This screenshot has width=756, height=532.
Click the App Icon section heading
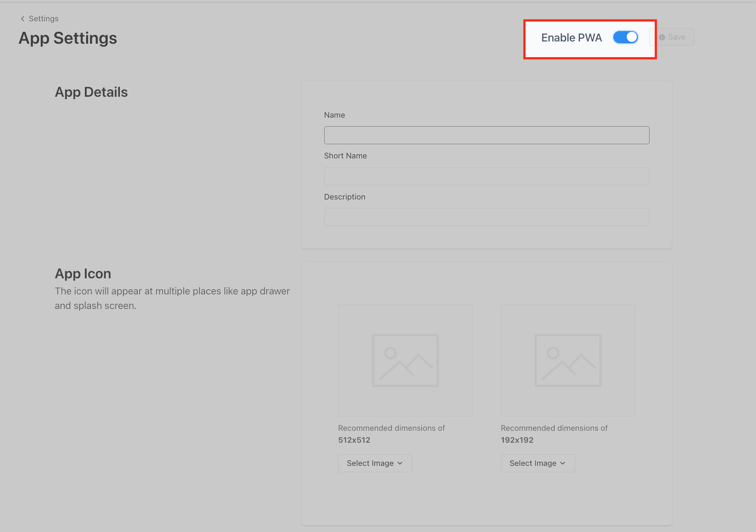(x=83, y=274)
